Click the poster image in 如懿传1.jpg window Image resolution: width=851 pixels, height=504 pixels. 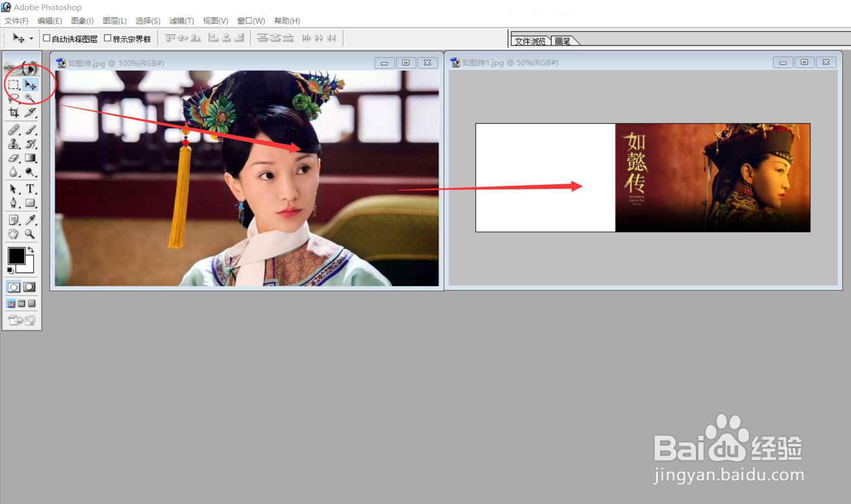click(712, 178)
